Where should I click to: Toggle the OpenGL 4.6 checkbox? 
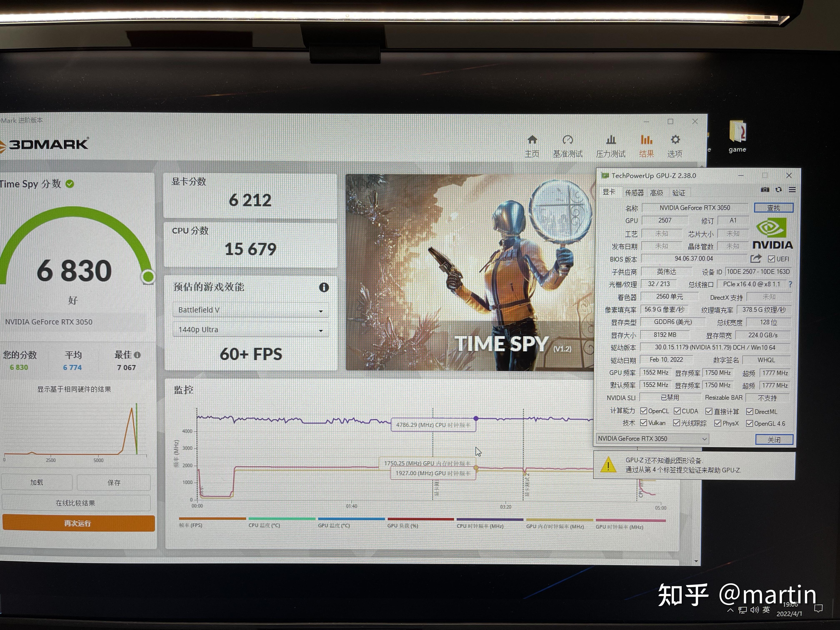point(749,423)
